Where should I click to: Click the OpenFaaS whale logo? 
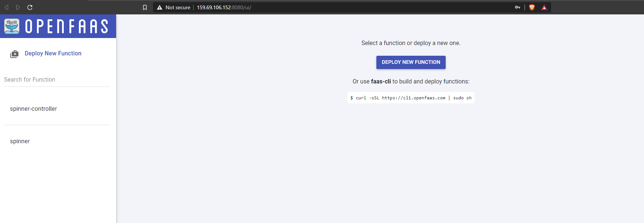(x=12, y=26)
